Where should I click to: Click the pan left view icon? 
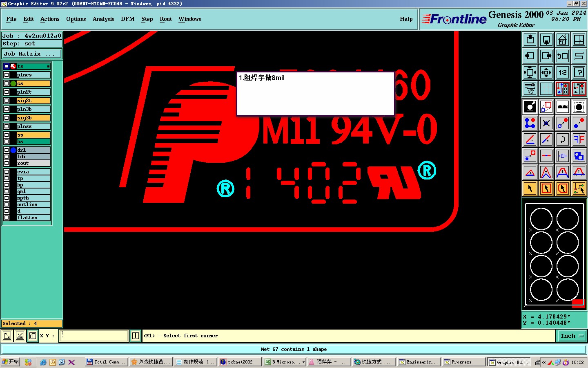click(x=530, y=56)
